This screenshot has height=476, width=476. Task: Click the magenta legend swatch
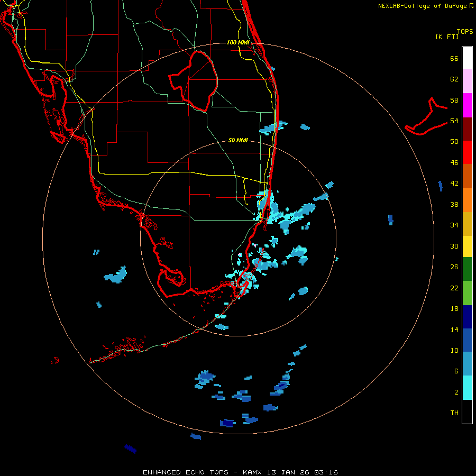tap(467, 105)
